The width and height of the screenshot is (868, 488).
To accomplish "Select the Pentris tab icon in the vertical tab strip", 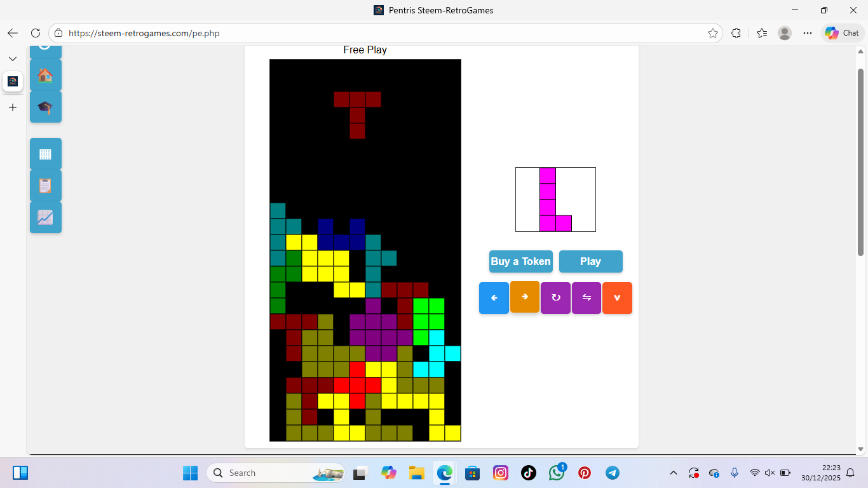I will tap(13, 81).
